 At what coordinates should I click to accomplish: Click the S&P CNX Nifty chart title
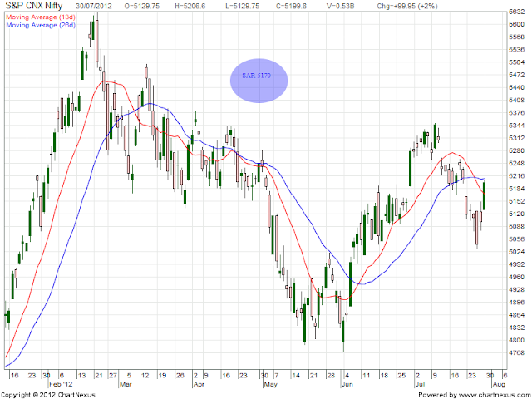click(34, 6)
